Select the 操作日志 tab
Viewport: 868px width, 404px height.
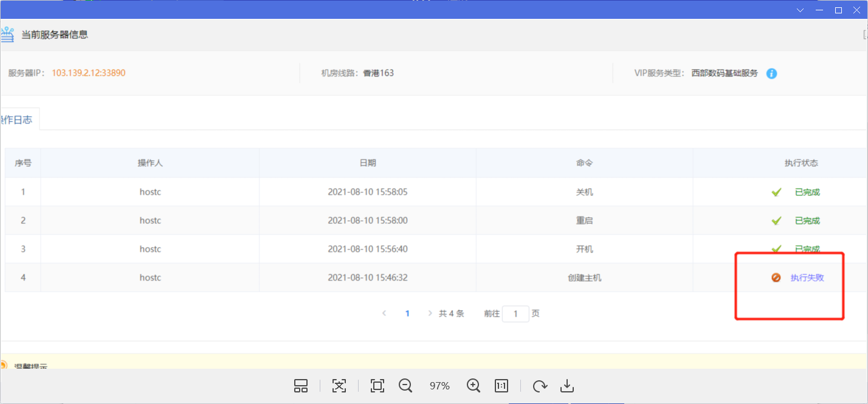click(x=17, y=120)
